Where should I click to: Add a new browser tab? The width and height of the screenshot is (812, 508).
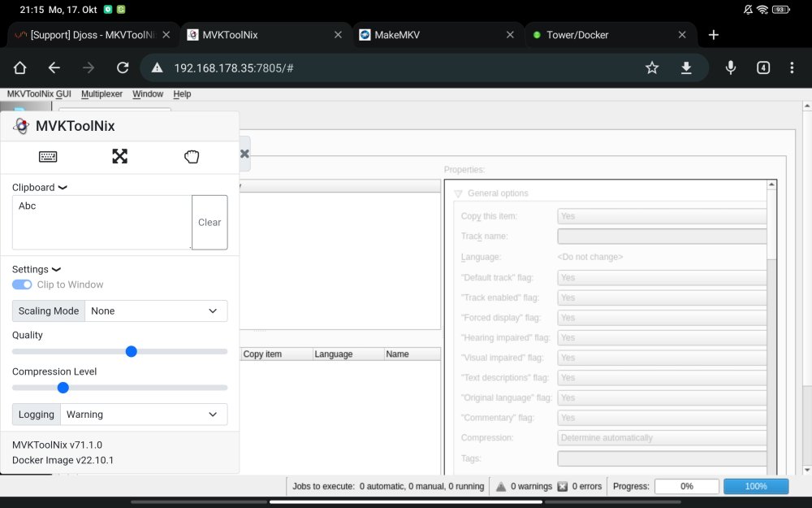pos(714,35)
